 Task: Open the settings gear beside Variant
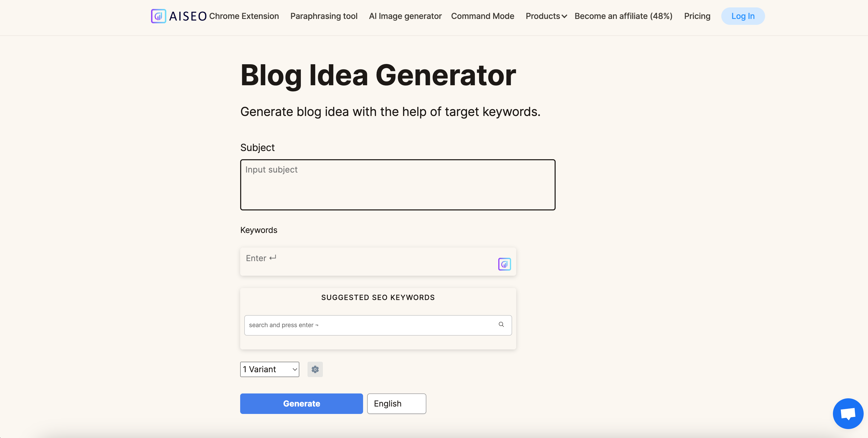[315, 369]
